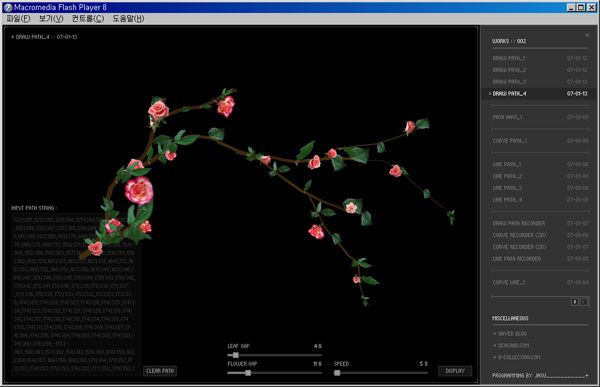Click the FLOWER GAP slider handle
Screen dimensions: 600x387
click(248, 373)
